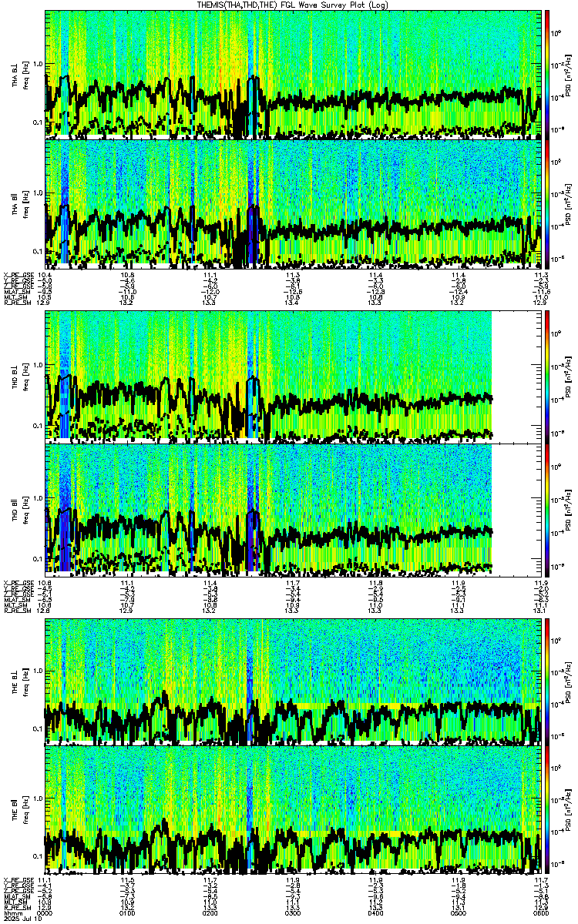Viewport: 578px width, 924px height.
Task: Select the THA B-parallel spectrogram panel
Action: [294, 204]
